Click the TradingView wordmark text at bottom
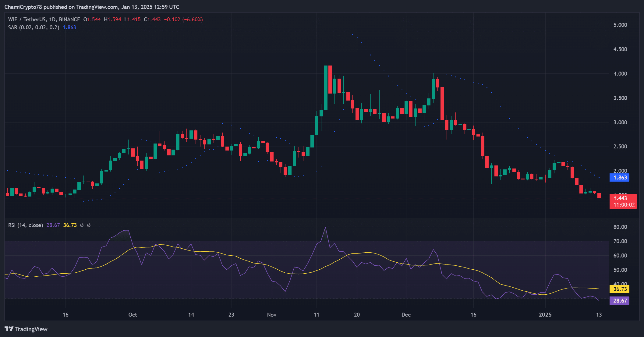 coord(31,329)
